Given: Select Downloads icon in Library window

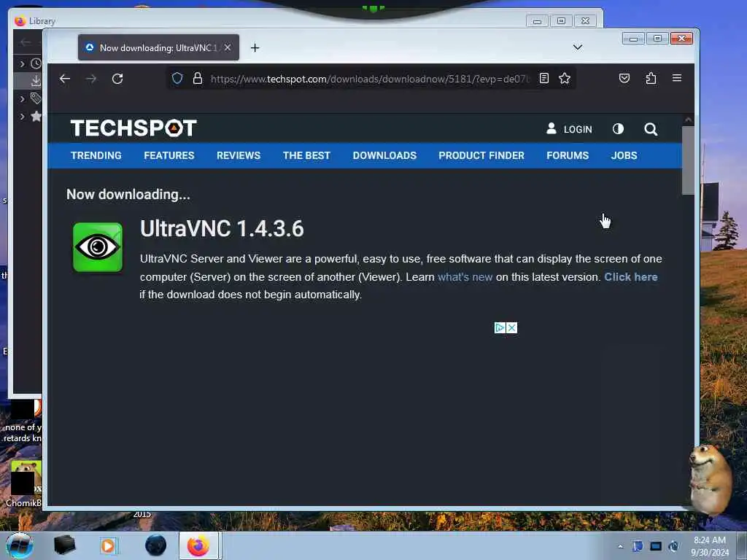Looking at the screenshot, I should point(36,81).
